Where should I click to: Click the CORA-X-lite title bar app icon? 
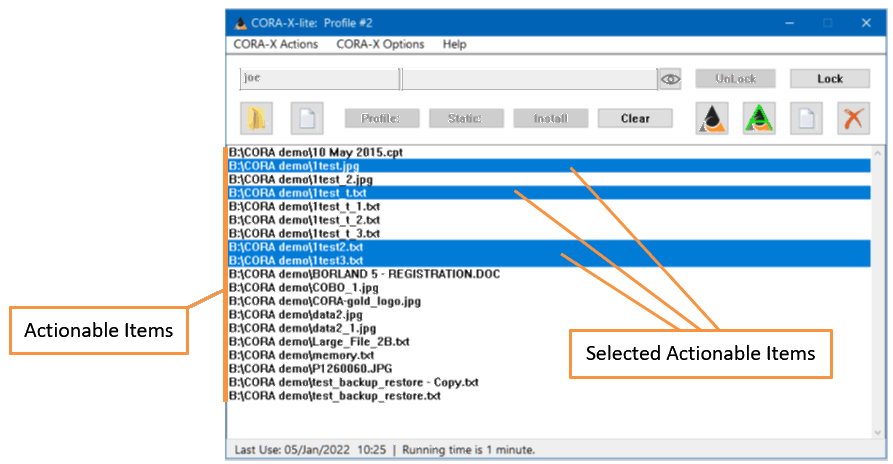(240, 23)
